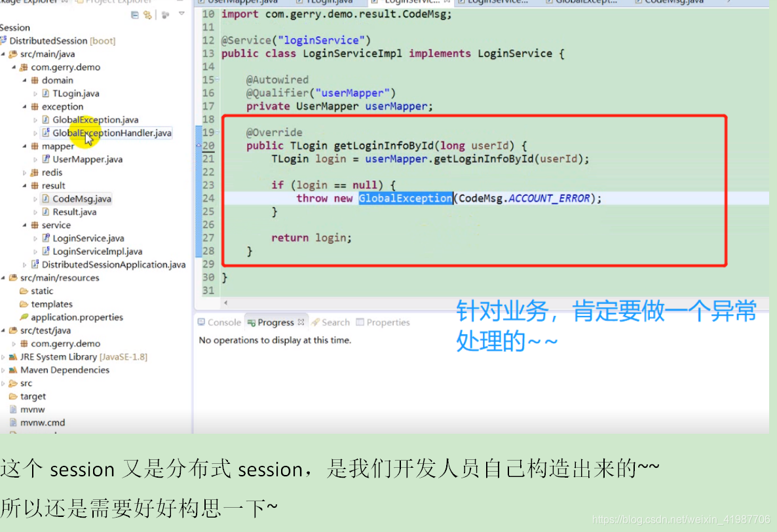Collapse the src/main/java tree node
This screenshot has height=532, width=777.
point(3,54)
